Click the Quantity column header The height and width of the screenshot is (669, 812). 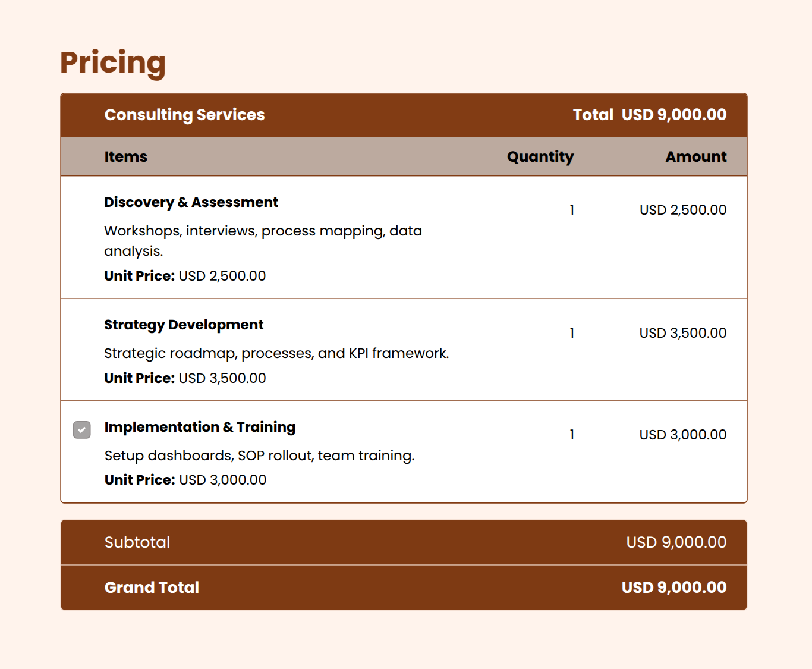tap(540, 156)
